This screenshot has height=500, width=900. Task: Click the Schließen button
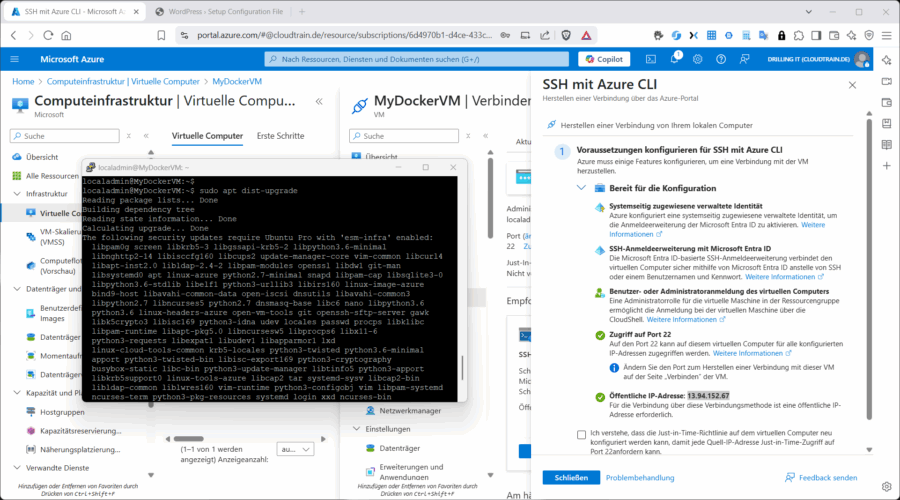(571, 478)
